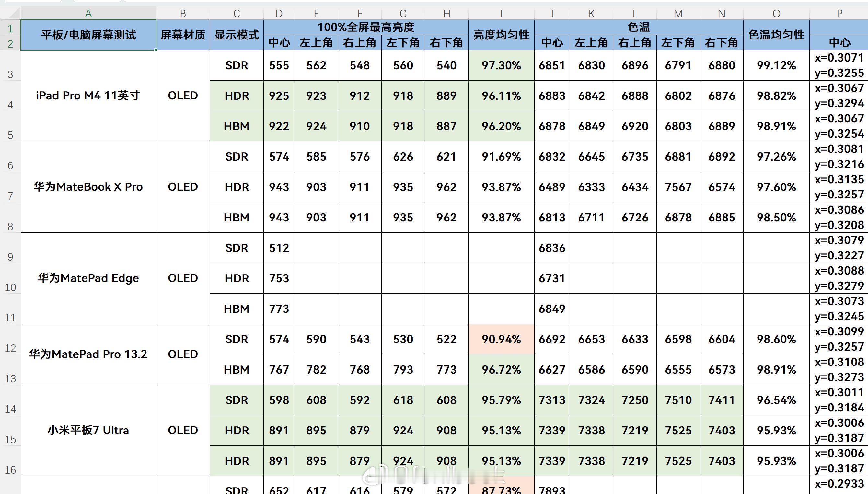Click the 华为MateBook X Pro cell
Image resolution: width=868 pixels, height=494 pixels.
(x=88, y=186)
